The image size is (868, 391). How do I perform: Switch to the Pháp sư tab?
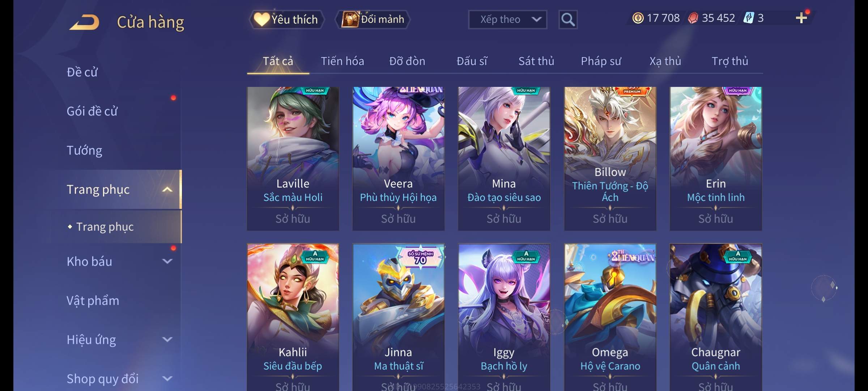(601, 61)
